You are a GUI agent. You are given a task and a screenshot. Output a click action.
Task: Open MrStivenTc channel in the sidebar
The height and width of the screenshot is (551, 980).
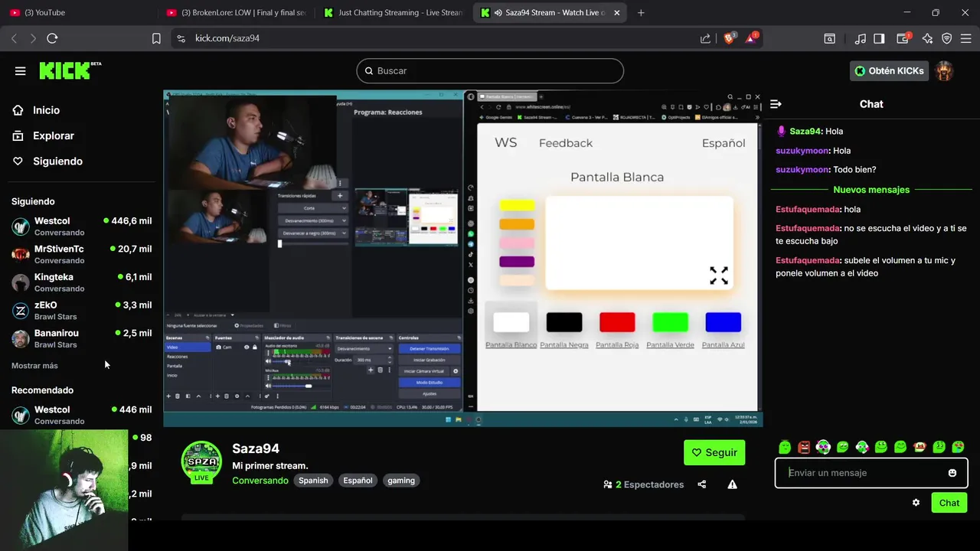81,254
